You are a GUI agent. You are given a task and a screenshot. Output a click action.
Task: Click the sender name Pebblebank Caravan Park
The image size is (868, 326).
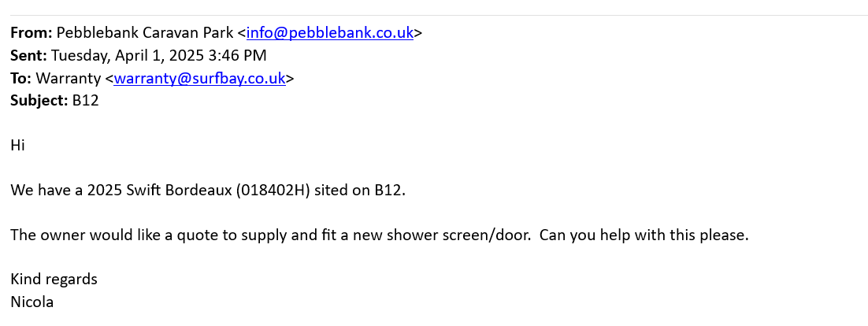coord(145,33)
